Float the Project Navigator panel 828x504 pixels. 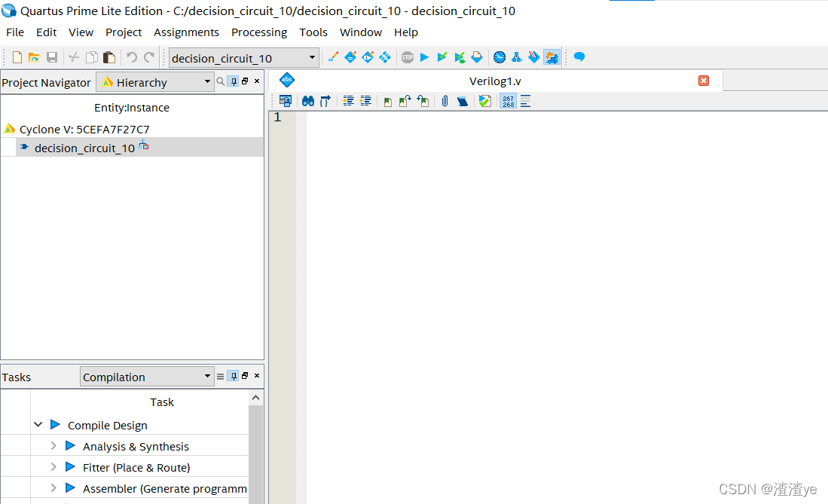[x=245, y=81]
